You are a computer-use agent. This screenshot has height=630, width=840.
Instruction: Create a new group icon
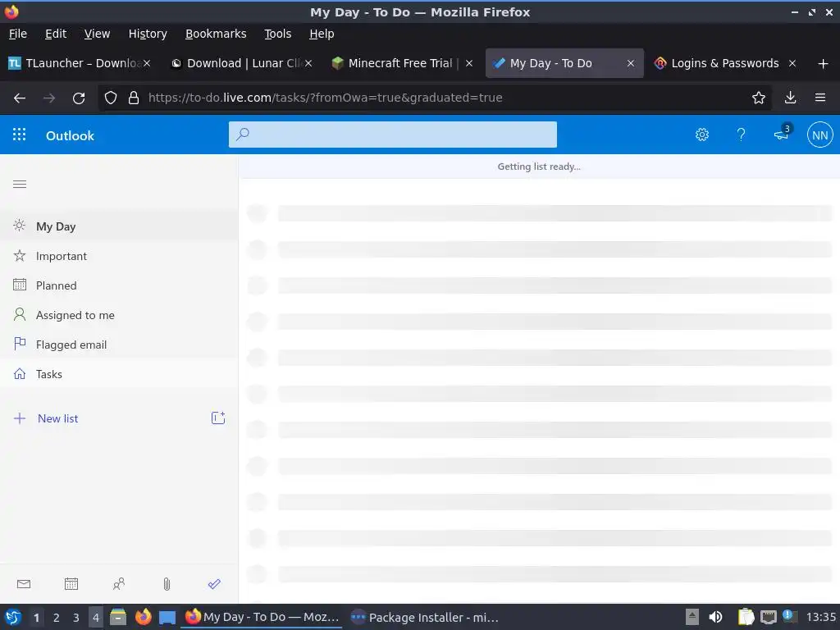[218, 418]
